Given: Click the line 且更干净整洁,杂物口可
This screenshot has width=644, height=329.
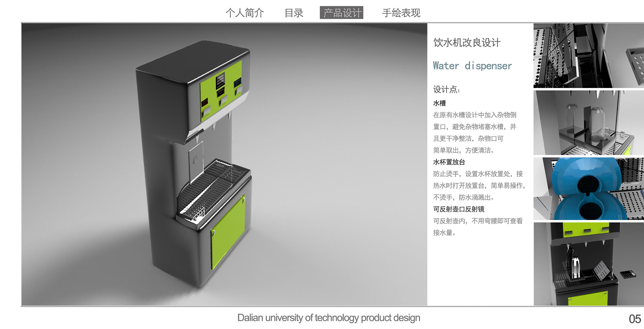Looking at the screenshot, I should pos(468,138).
